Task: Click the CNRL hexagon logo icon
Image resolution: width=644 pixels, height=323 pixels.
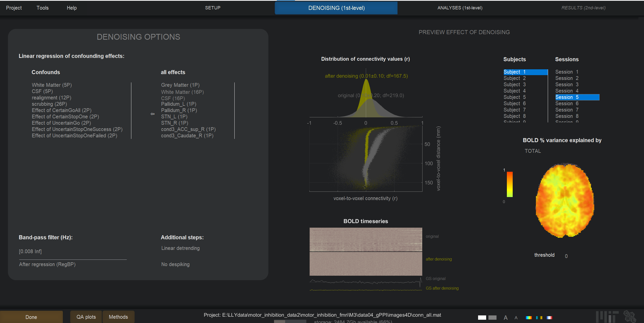Action: coord(629,316)
